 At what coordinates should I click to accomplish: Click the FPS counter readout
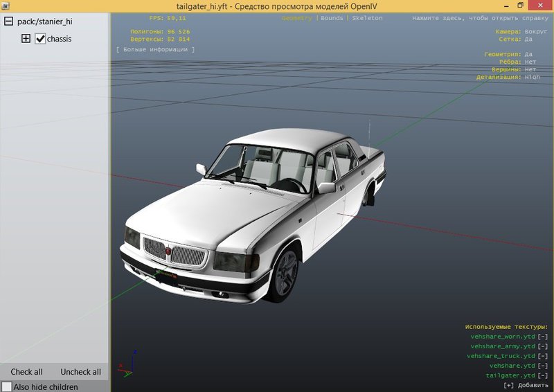(168, 18)
